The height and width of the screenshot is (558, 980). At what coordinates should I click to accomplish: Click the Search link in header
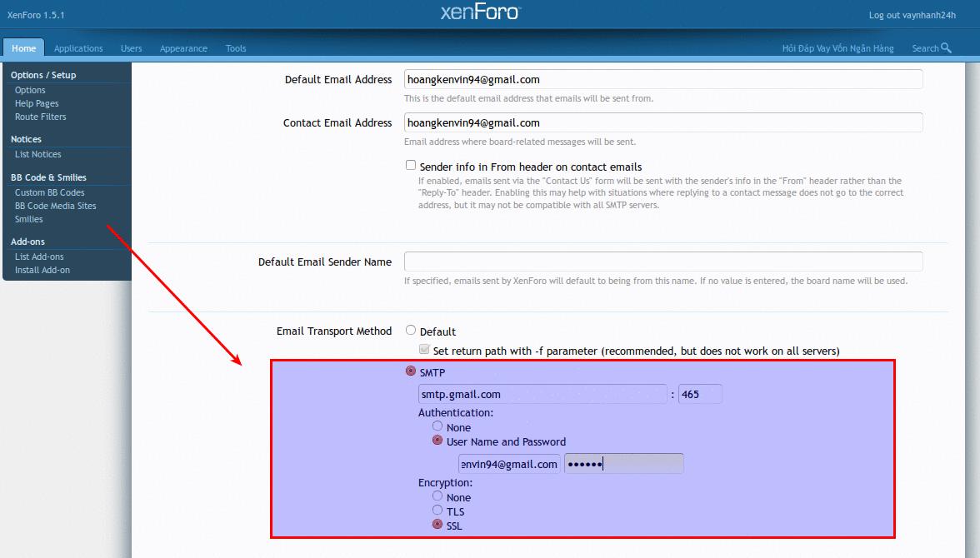pos(925,48)
